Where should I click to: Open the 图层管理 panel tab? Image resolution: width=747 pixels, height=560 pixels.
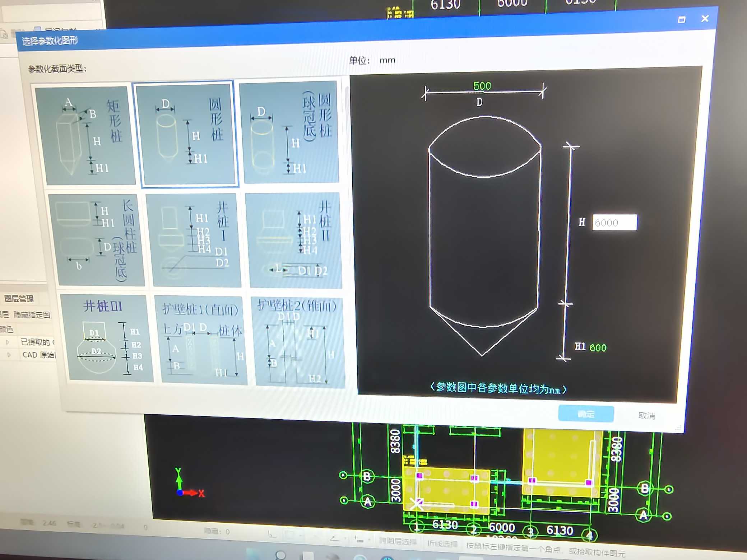pos(19,298)
